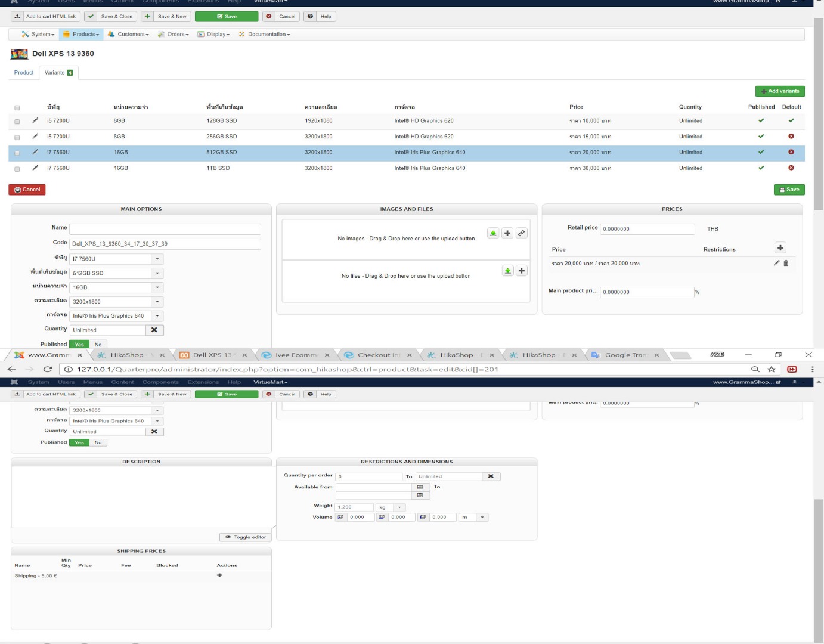This screenshot has width=824, height=644.
Task: Click the link icon in images panel
Action: (522, 233)
